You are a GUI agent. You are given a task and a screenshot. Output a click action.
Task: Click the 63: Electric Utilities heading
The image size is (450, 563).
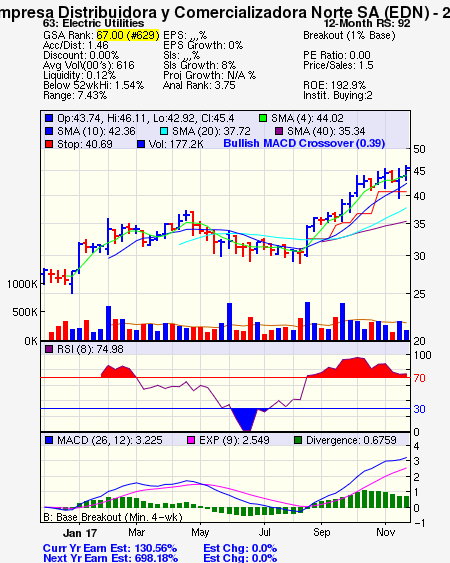pos(93,23)
